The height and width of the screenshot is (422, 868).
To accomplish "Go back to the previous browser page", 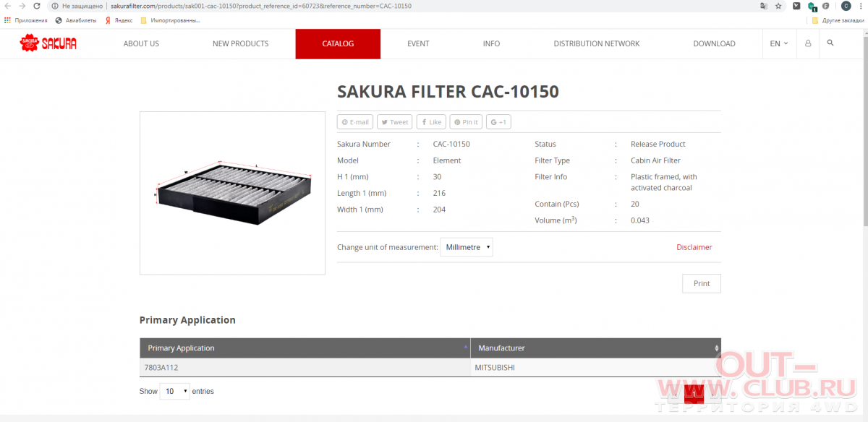I will click(8, 6).
